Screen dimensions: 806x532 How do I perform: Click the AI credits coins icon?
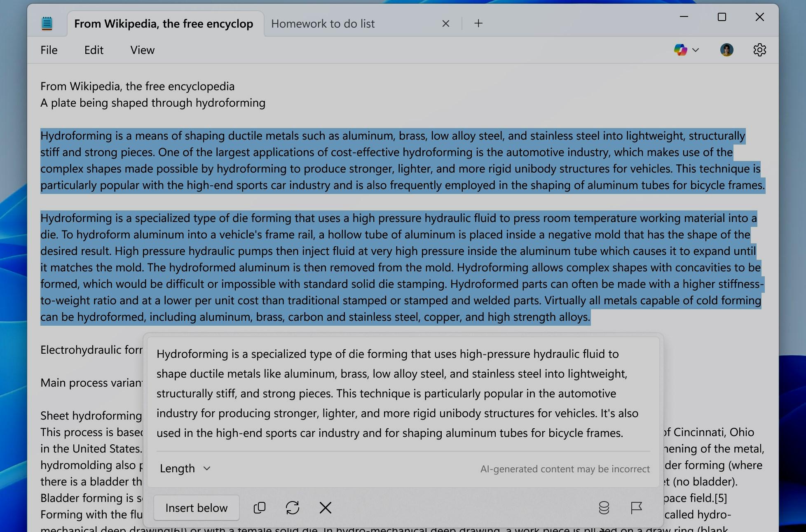point(604,508)
